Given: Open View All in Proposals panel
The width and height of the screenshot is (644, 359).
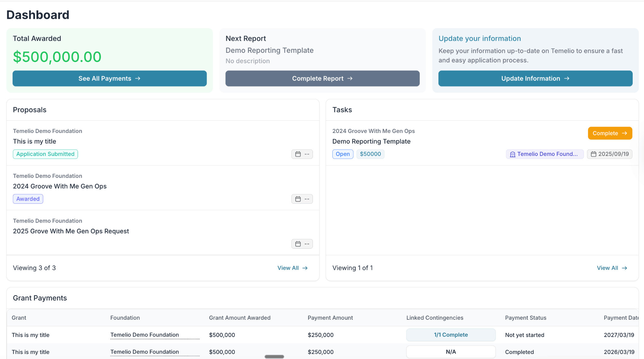Looking at the screenshot, I should [292, 268].
